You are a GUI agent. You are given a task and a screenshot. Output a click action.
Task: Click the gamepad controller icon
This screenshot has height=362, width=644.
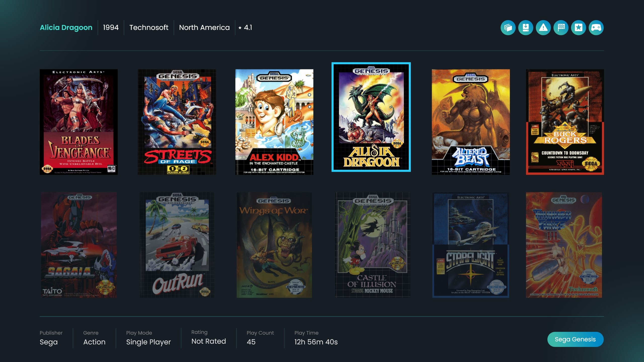596,28
